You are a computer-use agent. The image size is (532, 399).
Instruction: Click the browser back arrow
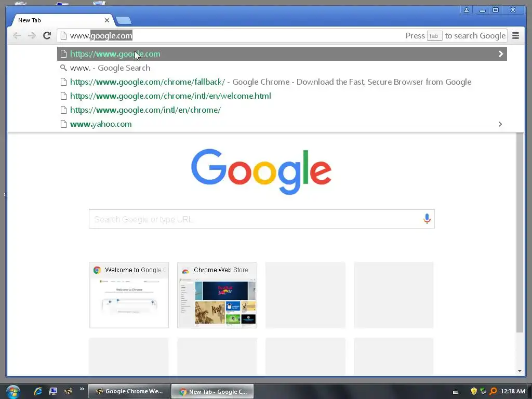[17, 36]
